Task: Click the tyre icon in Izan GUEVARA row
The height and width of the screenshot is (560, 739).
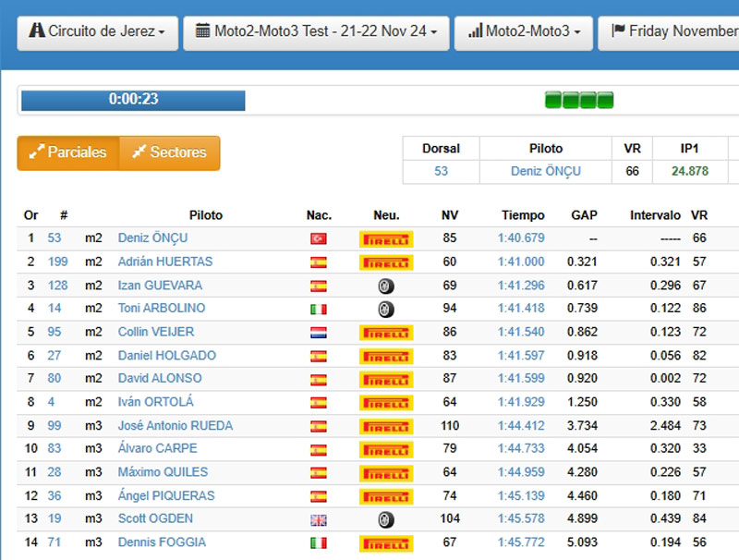Action: click(386, 286)
